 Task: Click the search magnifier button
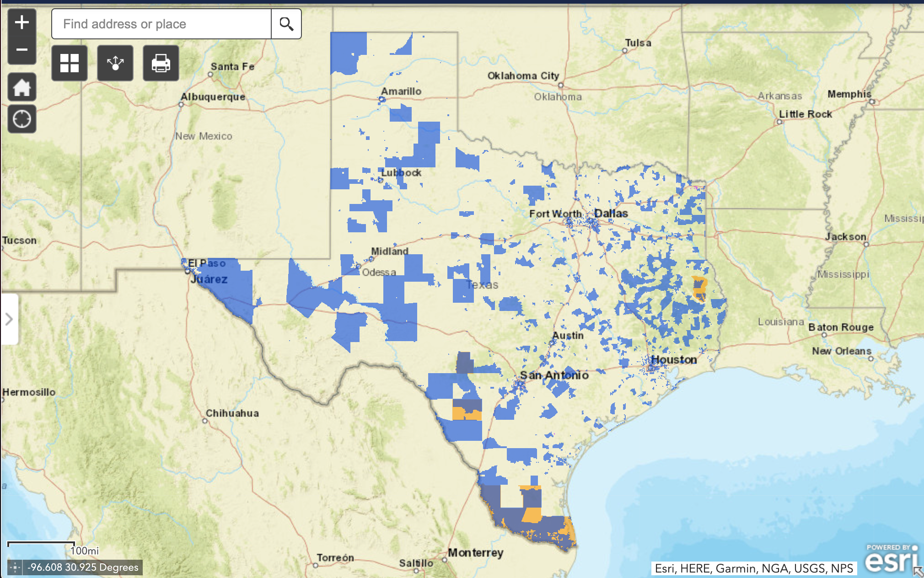tap(286, 24)
